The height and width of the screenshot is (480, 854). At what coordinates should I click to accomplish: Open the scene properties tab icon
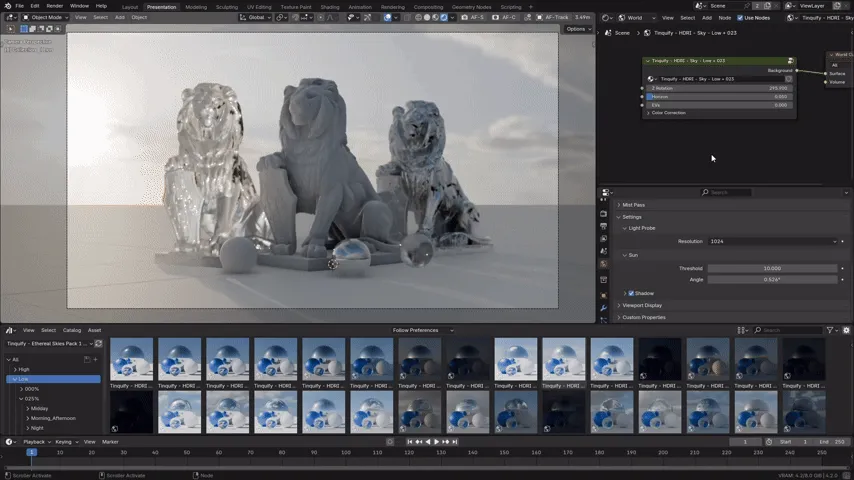[x=603, y=251]
